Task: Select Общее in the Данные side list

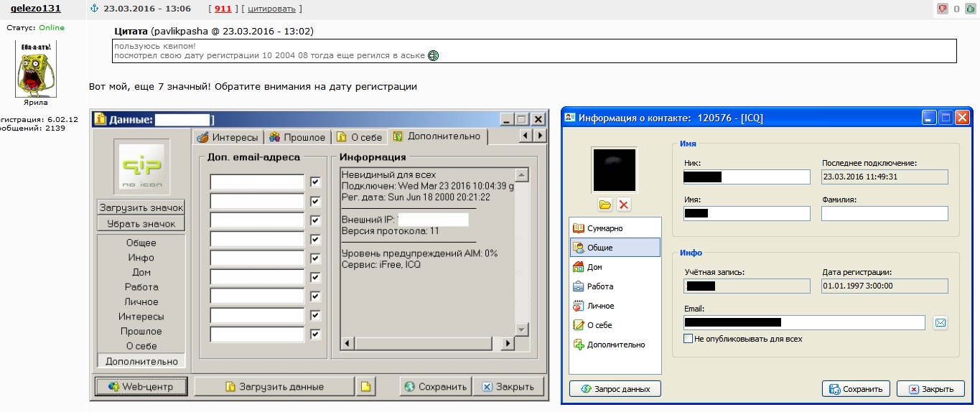Action: tap(141, 243)
